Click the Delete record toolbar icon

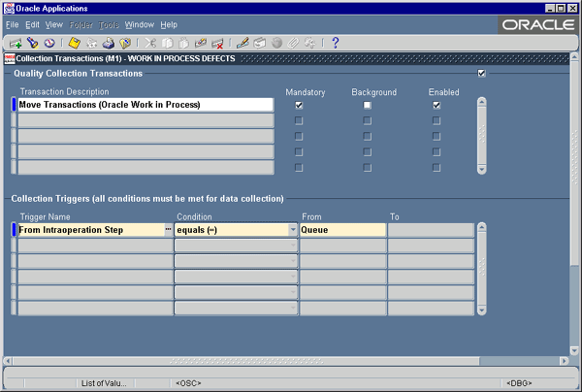tap(218, 44)
